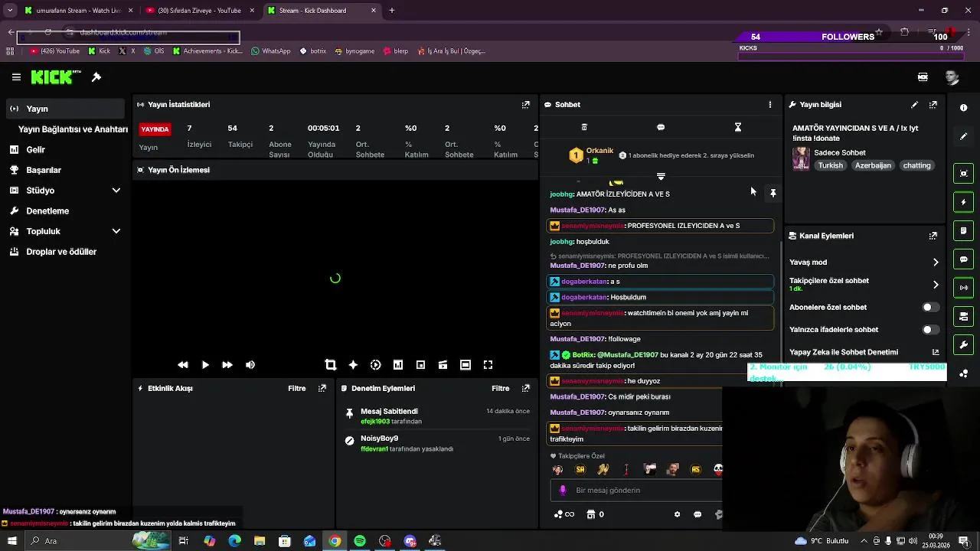Click the pin icon next to Kick logo

[x=96, y=77]
